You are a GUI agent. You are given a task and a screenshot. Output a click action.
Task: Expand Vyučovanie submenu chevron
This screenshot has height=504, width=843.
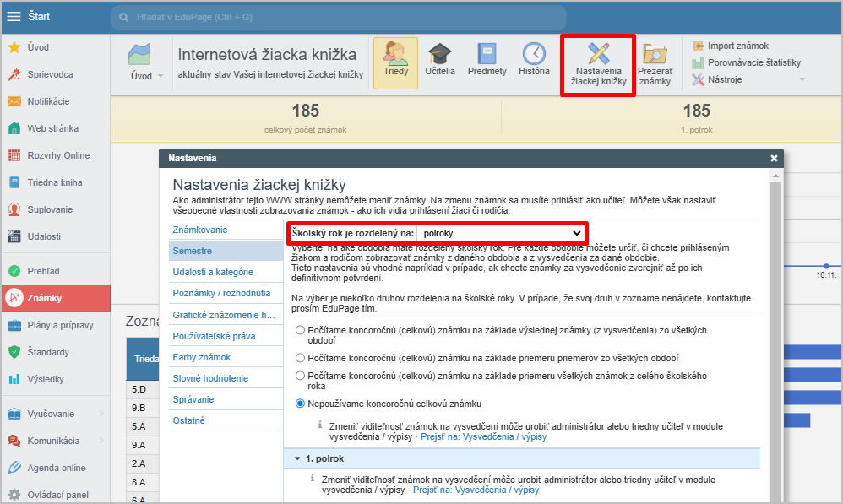click(101, 414)
